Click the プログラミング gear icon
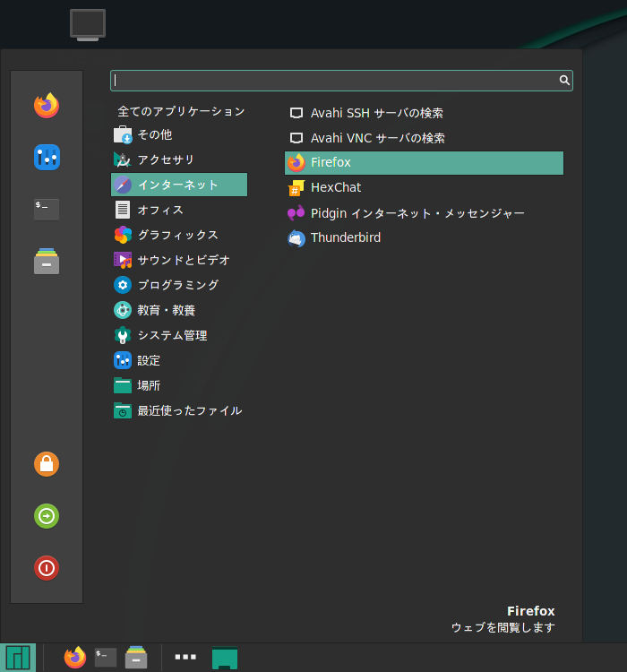 click(123, 285)
